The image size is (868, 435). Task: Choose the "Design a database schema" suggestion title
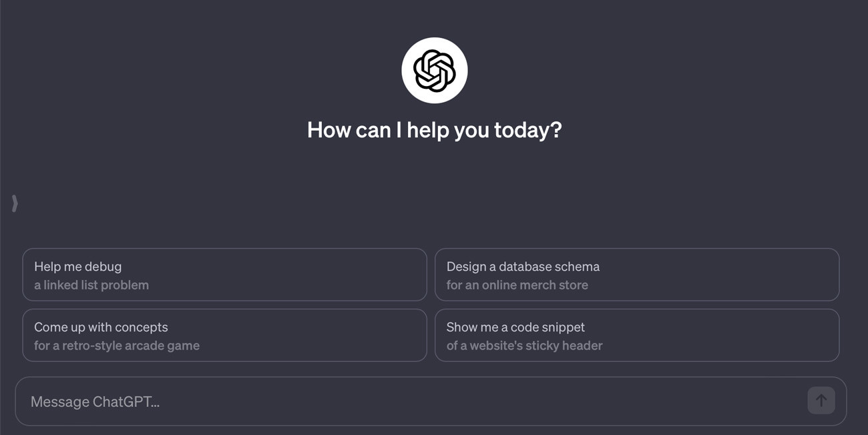point(523,267)
